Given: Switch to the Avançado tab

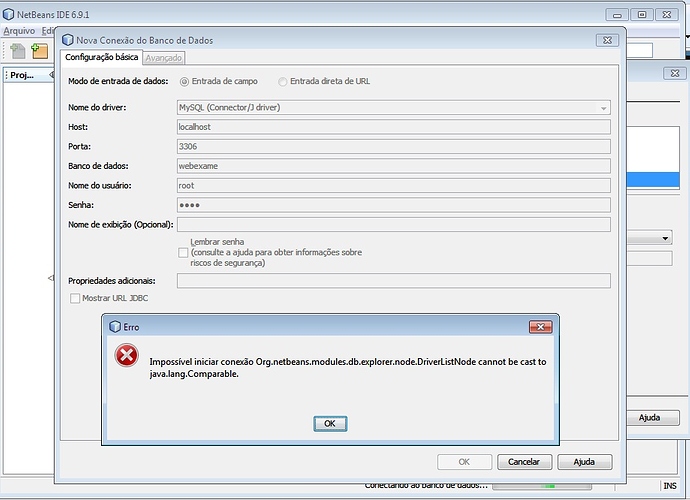Looking at the screenshot, I should pos(164,58).
